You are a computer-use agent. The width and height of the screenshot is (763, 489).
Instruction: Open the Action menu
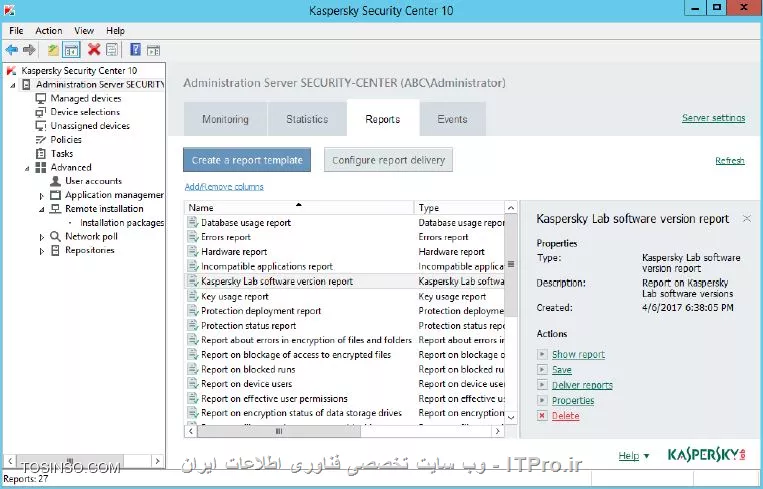(49, 30)
